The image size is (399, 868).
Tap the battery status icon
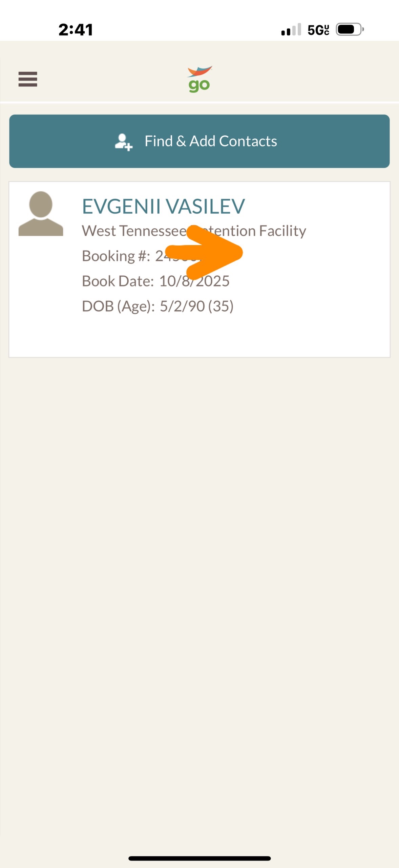(350, 29)
